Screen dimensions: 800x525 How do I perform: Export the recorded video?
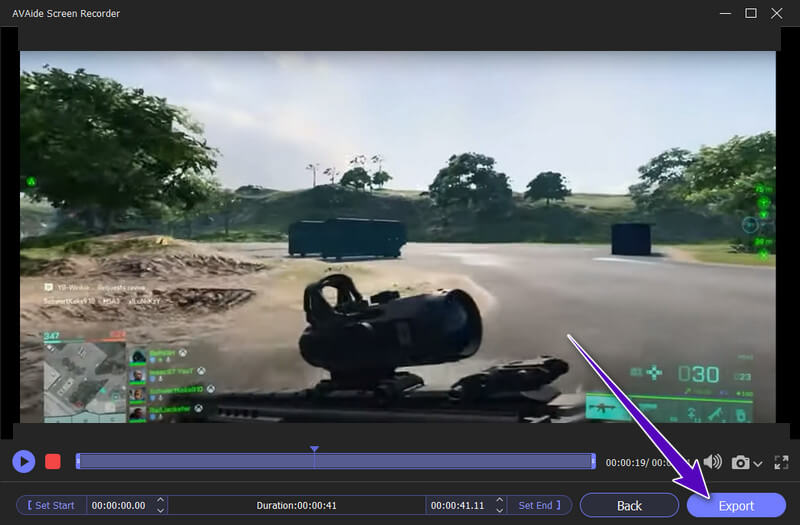pyautogui.click(x=736, y=505)
